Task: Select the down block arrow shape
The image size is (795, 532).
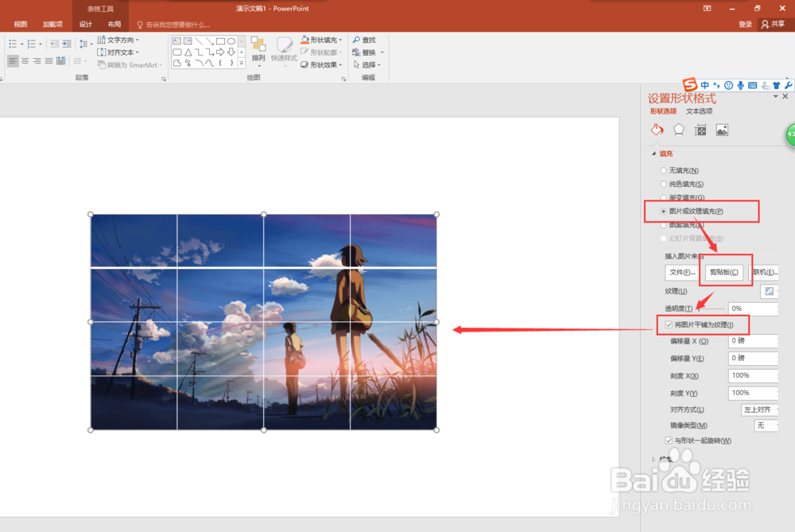Action: tap(231, 52)
